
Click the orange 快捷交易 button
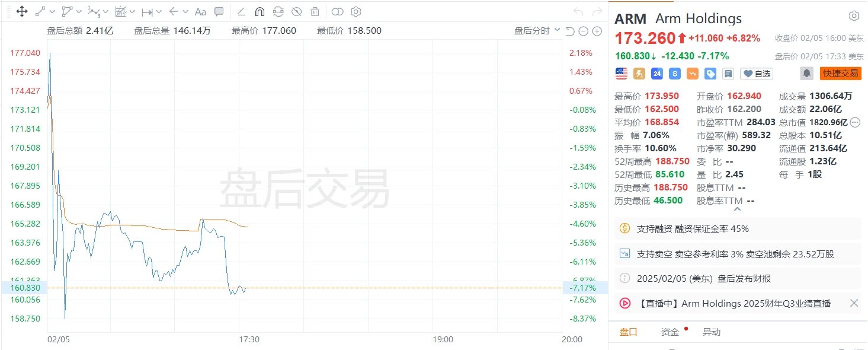tap(840, 74)
